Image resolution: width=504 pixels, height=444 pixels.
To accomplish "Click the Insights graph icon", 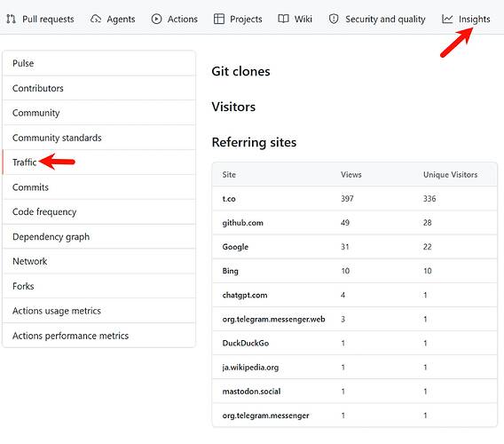I will [447, 19].
